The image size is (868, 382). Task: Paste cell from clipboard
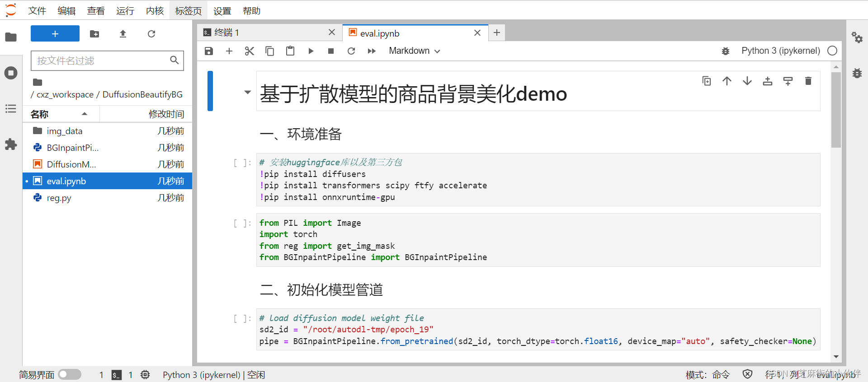[x=290, y=51]
